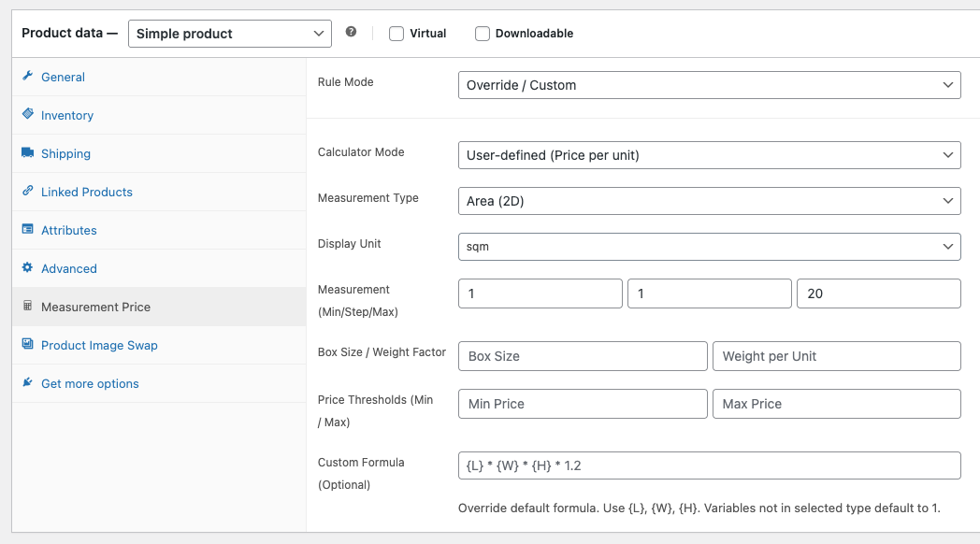Click the Shipping truck icon

[28, 153]
